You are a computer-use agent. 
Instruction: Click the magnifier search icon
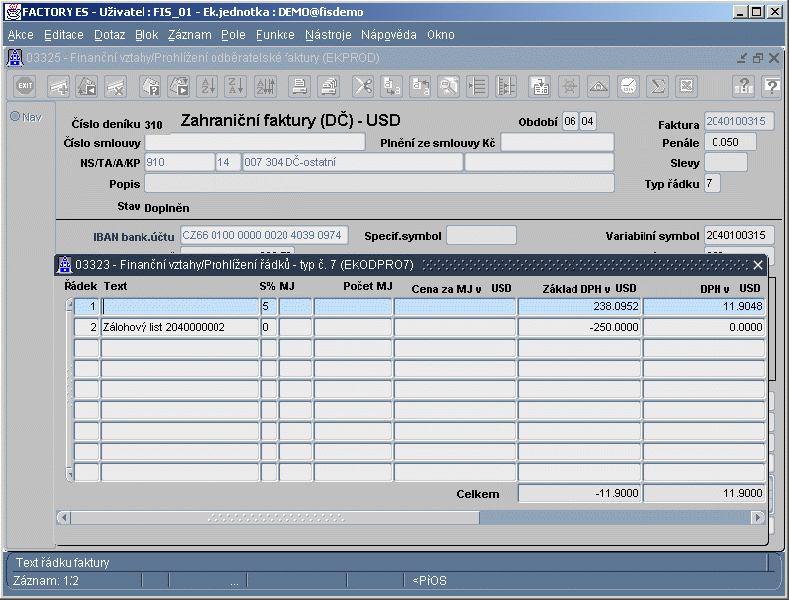(x=449, y=86)
